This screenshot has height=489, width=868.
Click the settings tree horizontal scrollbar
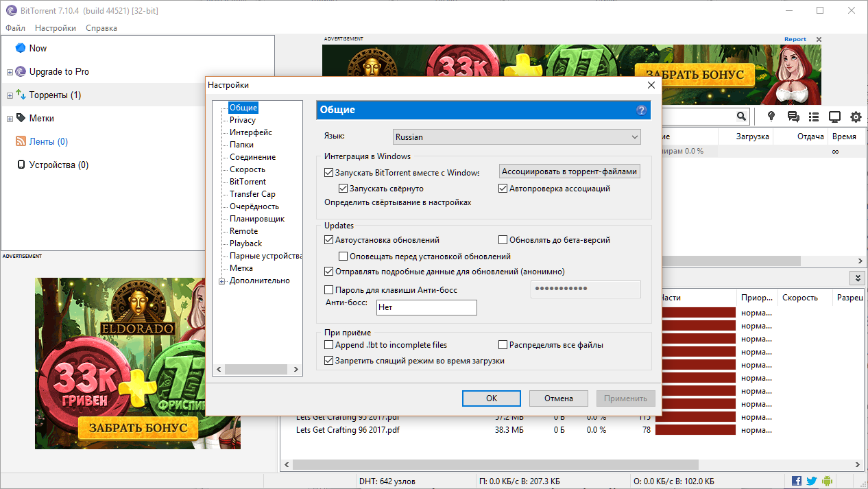[x=258, y=370]
